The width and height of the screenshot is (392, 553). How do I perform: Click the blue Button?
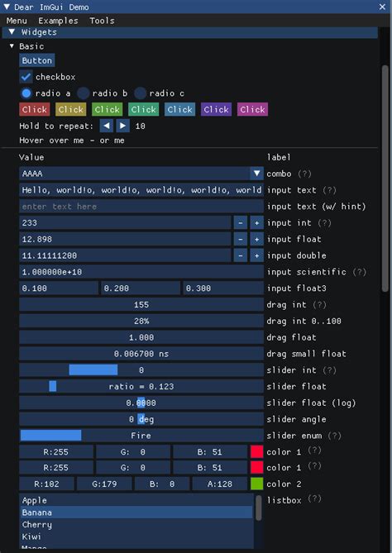36,60
